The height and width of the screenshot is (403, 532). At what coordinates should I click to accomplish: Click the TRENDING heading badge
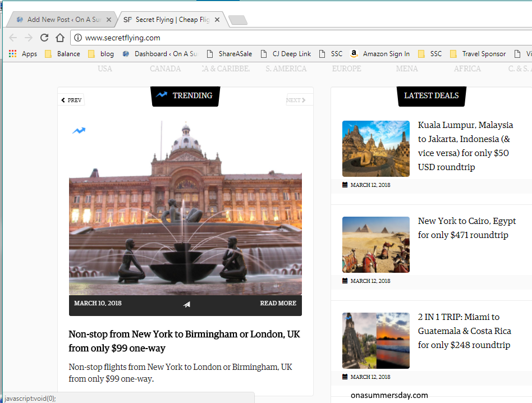(185, 96)
